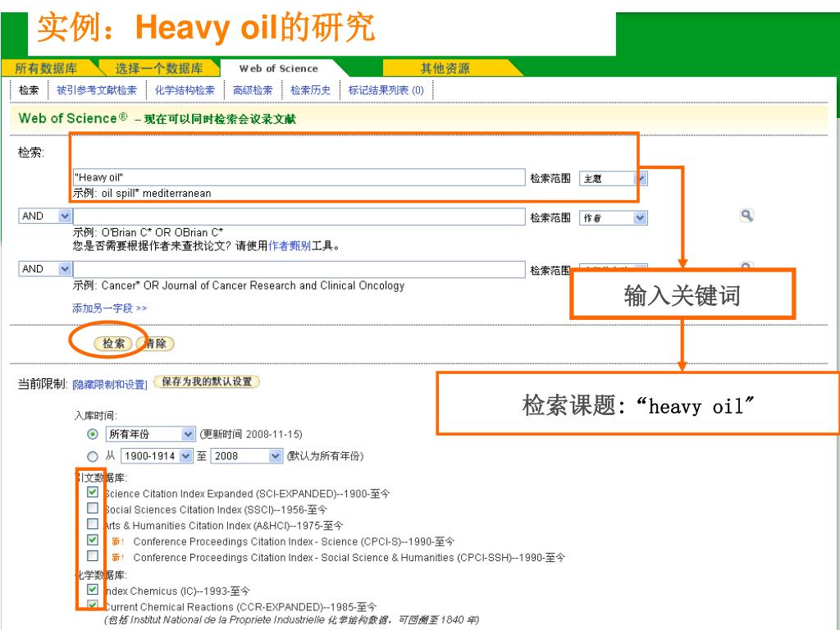Open the 所有数据库 tab

(46, 69)
